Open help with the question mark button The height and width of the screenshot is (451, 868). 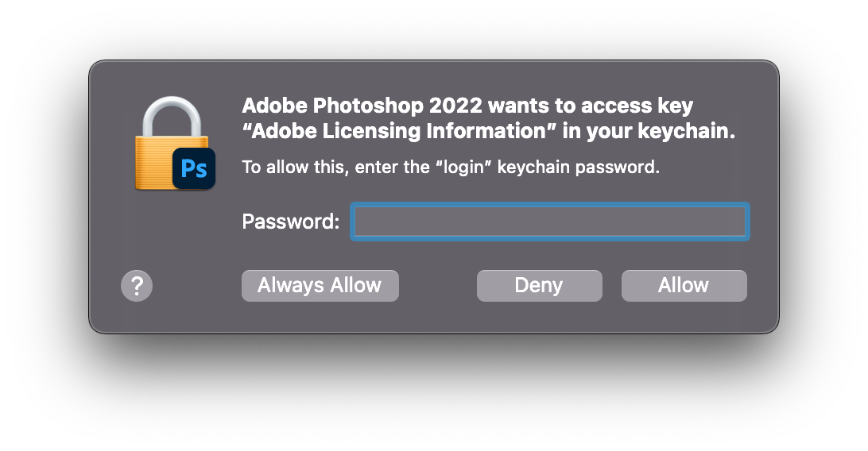pyautogui.click(x=137, y=286)
